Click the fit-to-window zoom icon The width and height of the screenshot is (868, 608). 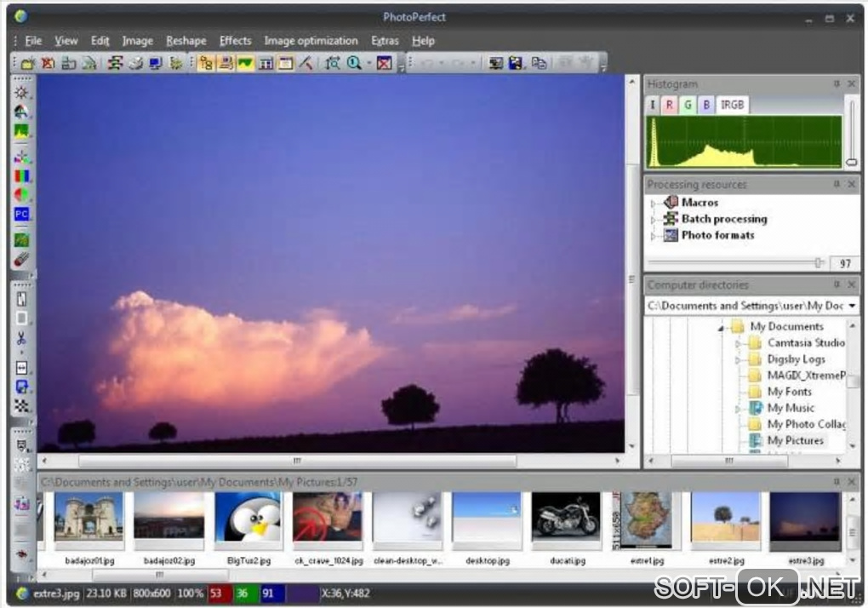[332, 63]
